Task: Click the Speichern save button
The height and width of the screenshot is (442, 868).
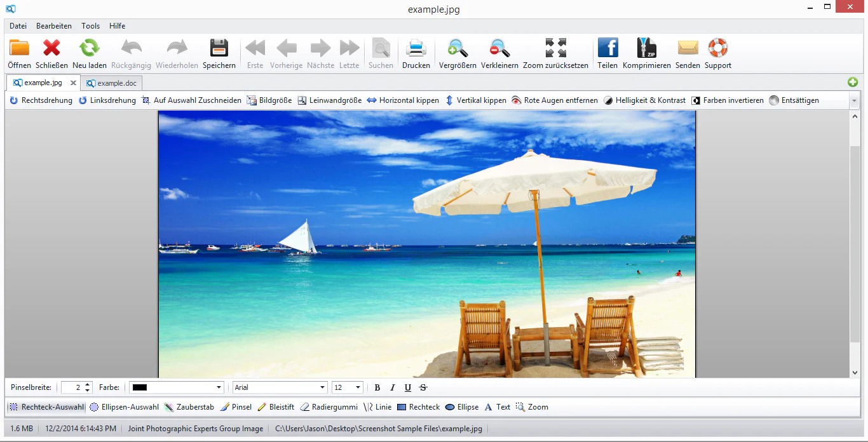Action: point(219,53)
